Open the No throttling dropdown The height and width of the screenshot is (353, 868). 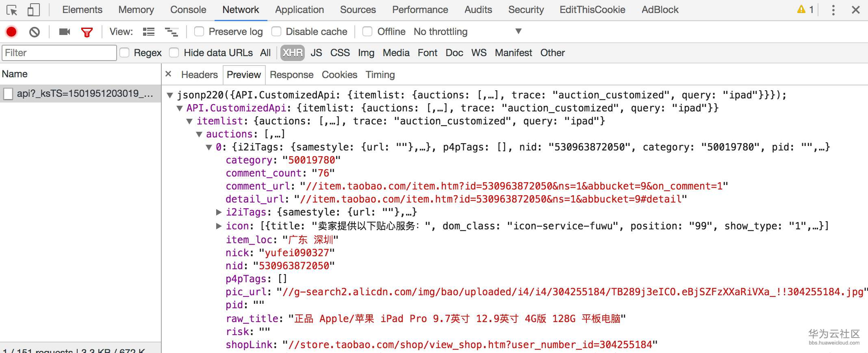click(x=467, y=32)
